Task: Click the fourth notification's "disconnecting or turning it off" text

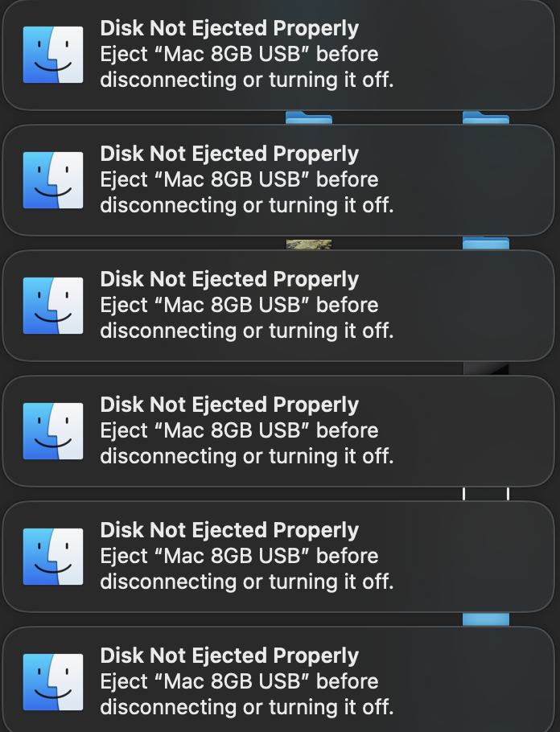Action: pos(246,457)
